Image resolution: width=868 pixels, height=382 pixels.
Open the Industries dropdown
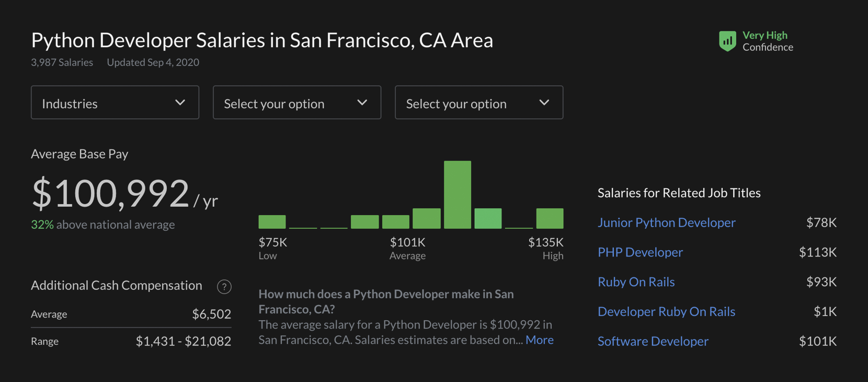(x=115, y=103)
